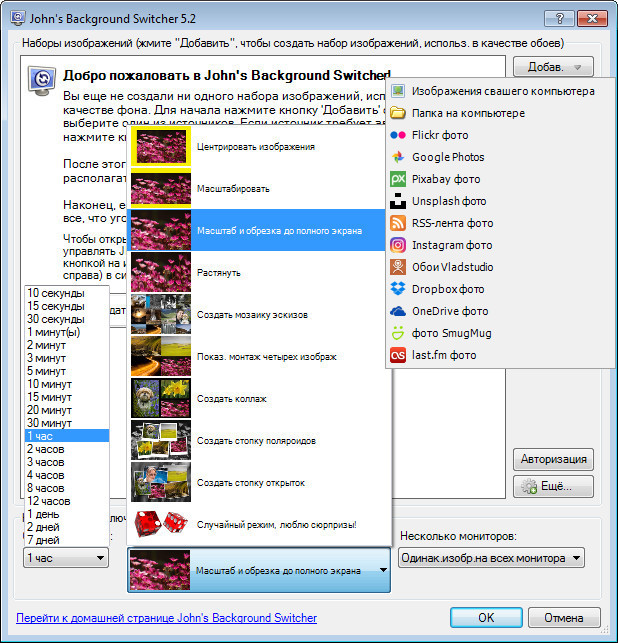The width and height of the screenshot is (618, 643).
Task: Click the Google Photos pinwheel icon
Action: pyautogui.click(x=398, y=157)
